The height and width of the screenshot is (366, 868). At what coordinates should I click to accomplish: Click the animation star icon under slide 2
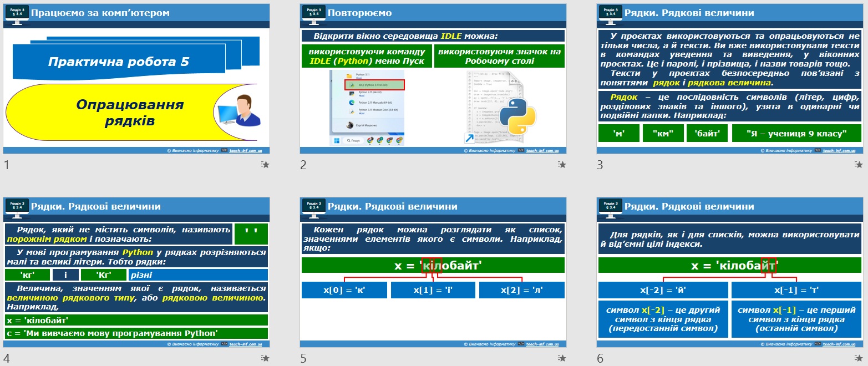[562, 165]
